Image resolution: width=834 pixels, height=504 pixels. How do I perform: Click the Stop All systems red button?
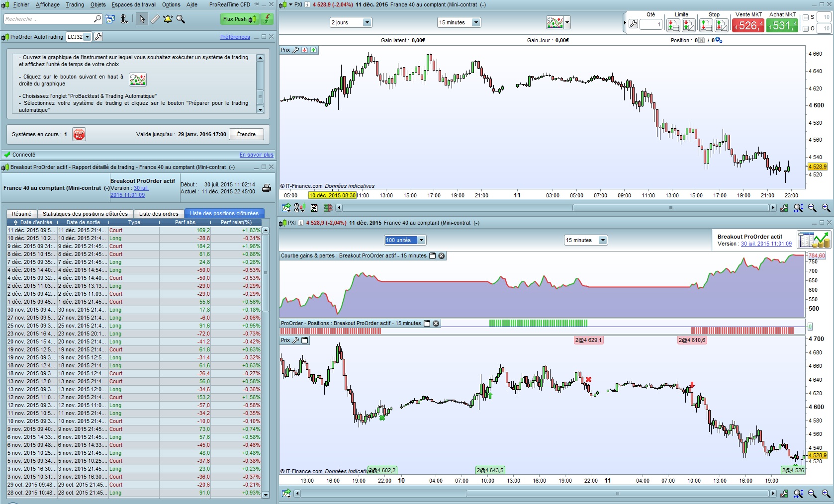click(x=79, y=134)
